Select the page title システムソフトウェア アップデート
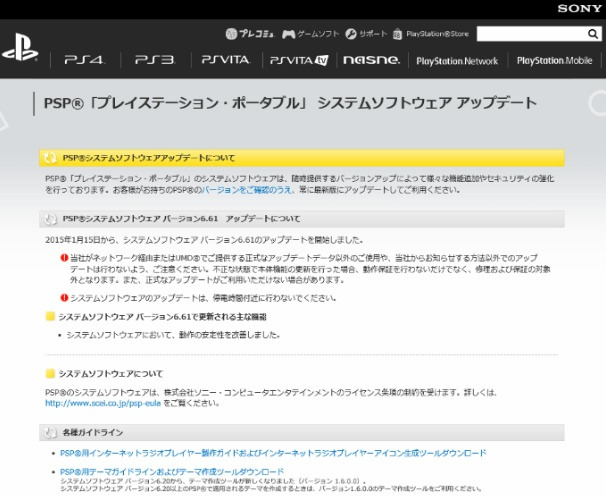Image resolution: width=606 pixels, height=497 pixels. coord(427,103)
